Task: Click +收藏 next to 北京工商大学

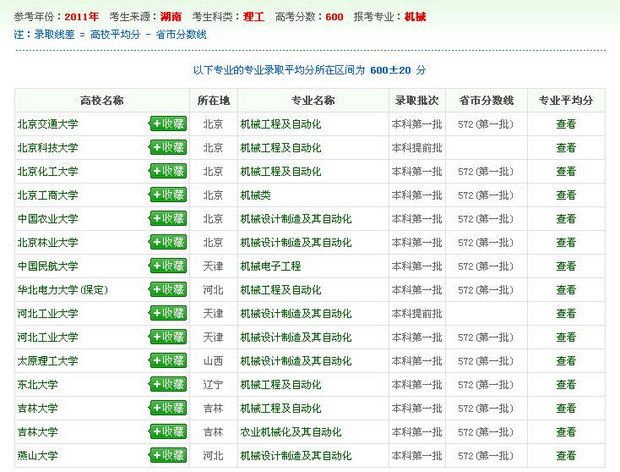Action: click(x=168, y=195)
